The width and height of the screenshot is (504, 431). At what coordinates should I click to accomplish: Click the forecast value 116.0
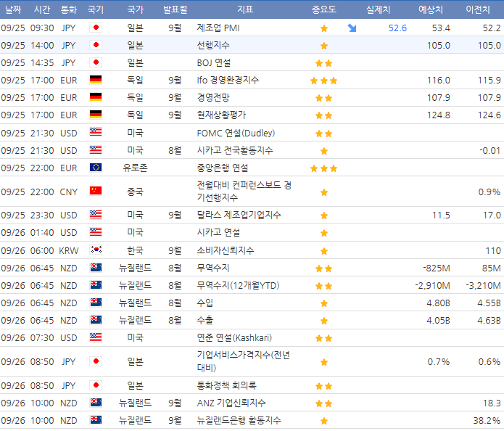coord(439,81)
